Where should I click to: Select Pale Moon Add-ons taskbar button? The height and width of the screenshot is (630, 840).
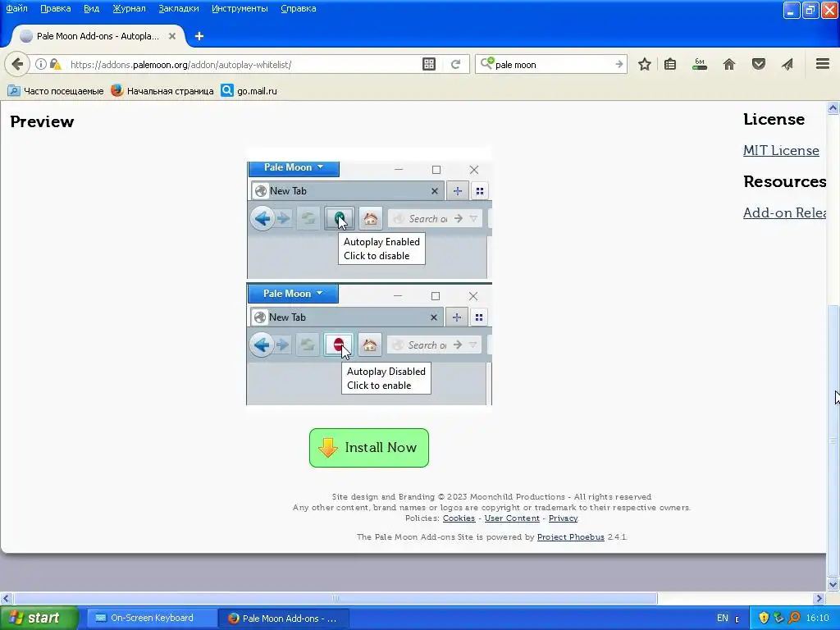click(284, 619)
